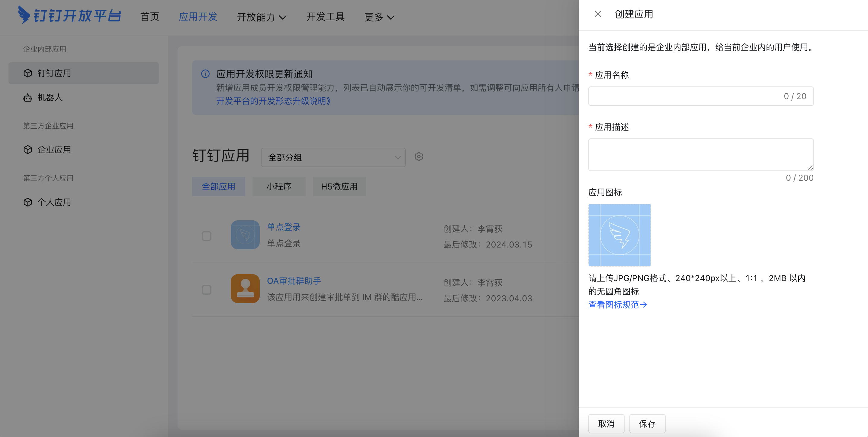
Task: Select the H5微应用 filter tab
Action: click(x=339, y=186)
